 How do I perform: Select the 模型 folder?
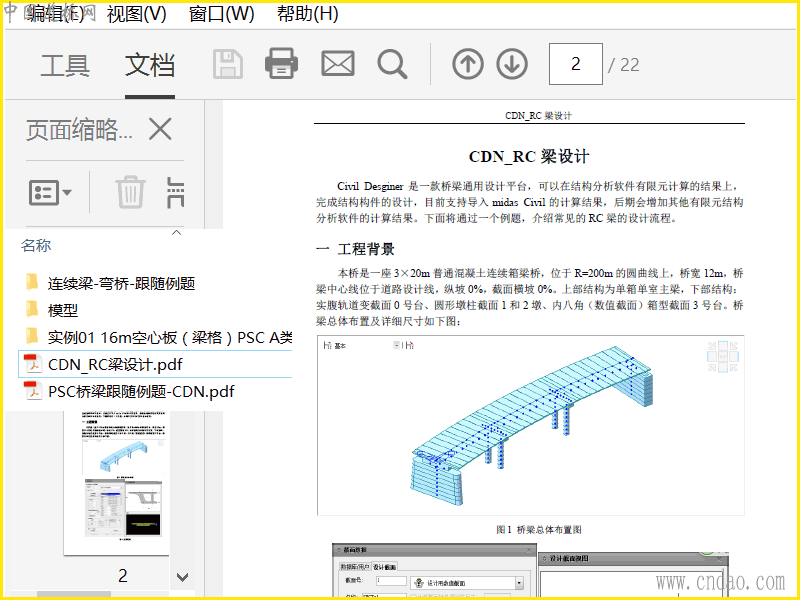click(x=63, y=310)
